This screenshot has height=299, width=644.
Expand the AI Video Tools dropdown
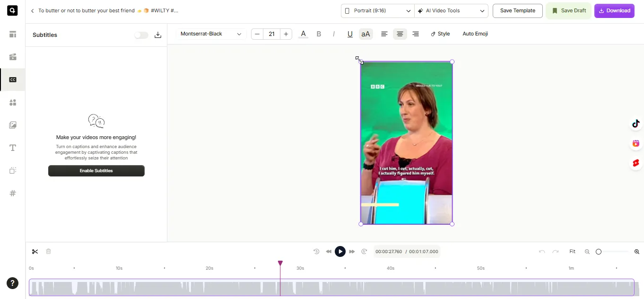pos(451,11)
